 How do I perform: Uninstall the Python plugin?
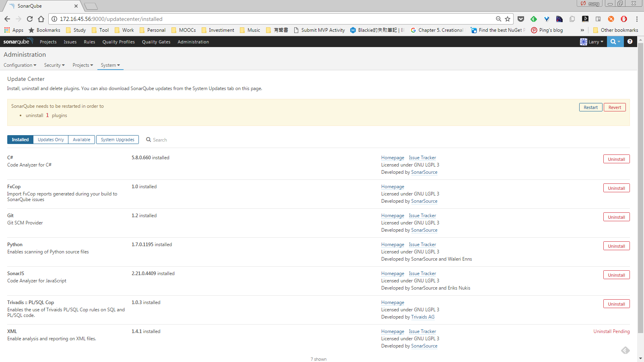click(x=617, y=246)
